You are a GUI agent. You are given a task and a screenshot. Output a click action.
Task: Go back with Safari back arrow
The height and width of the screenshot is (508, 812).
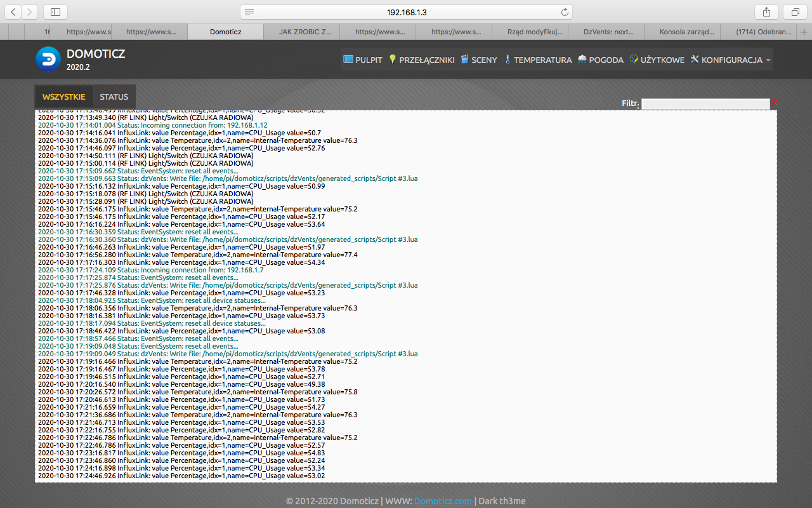(x=14, y=12)
